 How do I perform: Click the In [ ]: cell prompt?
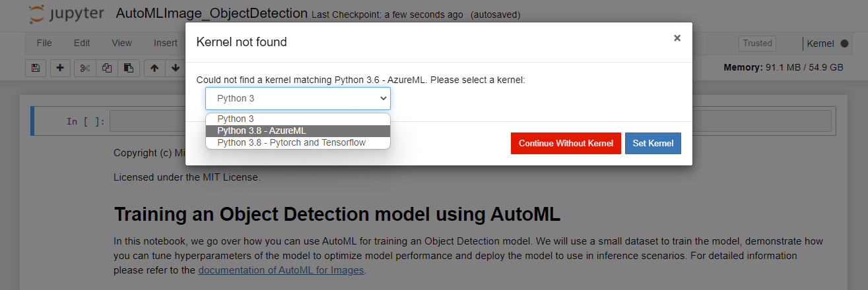click(x=86, y=121)
